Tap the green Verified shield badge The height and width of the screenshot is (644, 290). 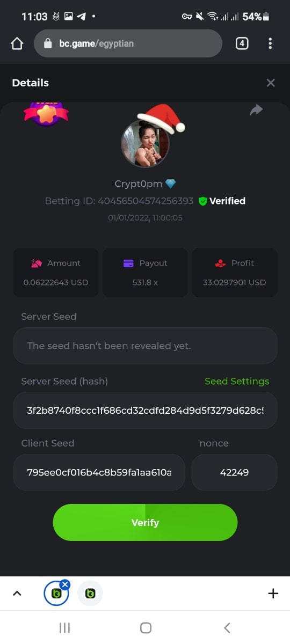[203, 201]
